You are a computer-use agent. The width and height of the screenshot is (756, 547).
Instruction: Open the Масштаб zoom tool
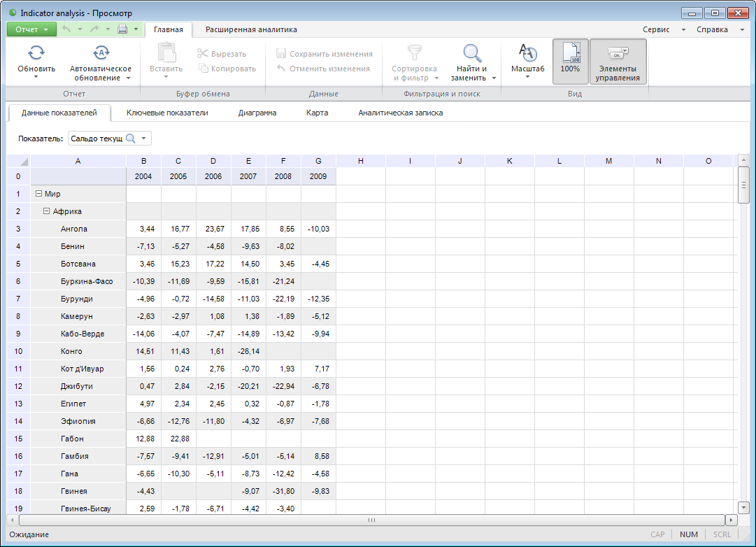(x=527, y=53)
